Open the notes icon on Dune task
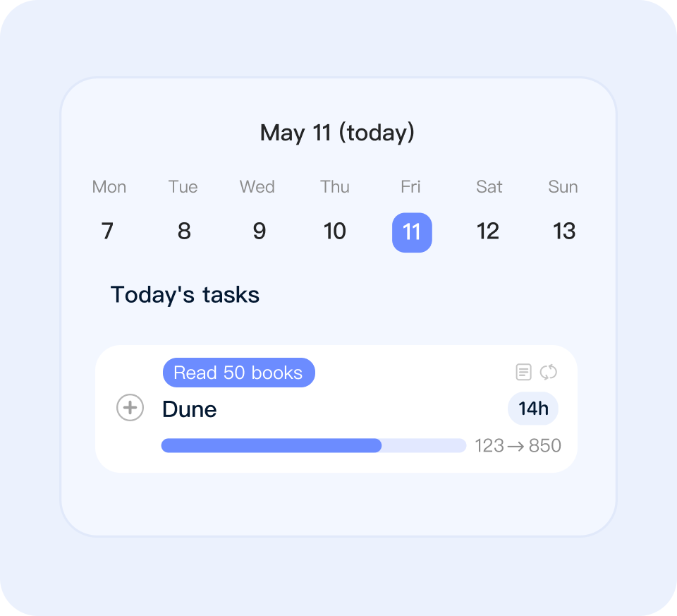Image resolution: width=677 pixels, height=616 pixels. tap(523, 372)
